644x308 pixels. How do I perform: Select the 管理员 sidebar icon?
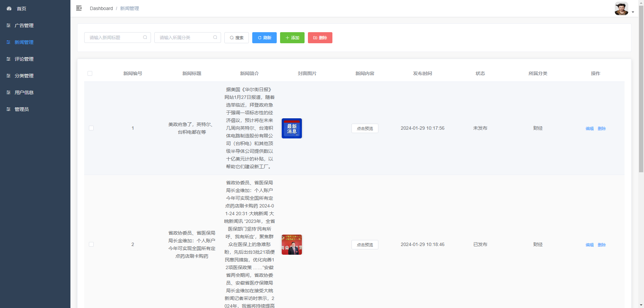[x=8, y=109]
